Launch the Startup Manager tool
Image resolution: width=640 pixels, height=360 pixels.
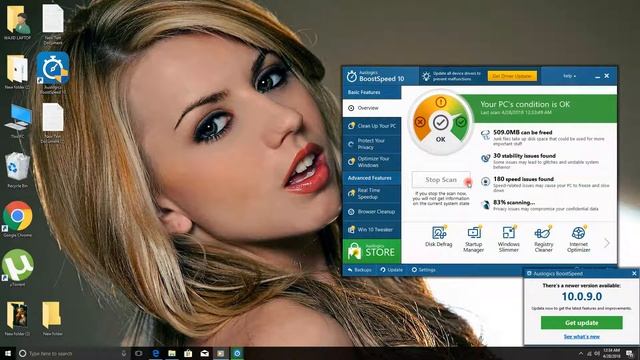(473, 239)
